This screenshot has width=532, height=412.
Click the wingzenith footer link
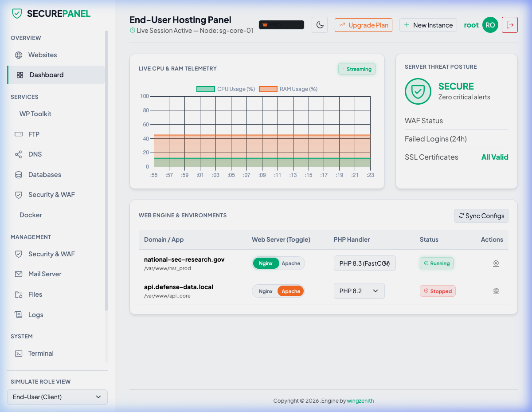point(360,400)
